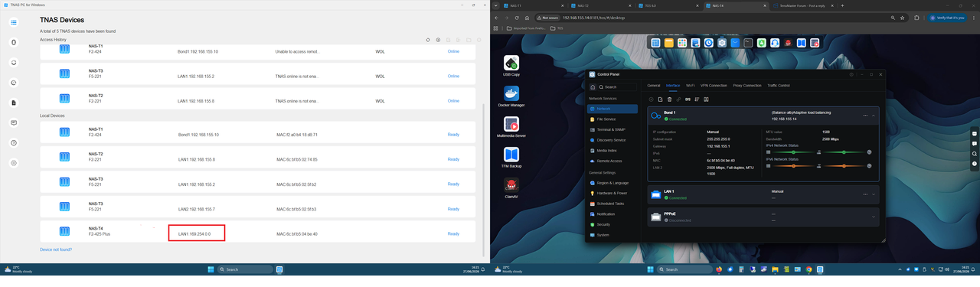Click the yellow notes icon in the TOS dock
This screenshot has width=980, height=287.
pos(668,43)
